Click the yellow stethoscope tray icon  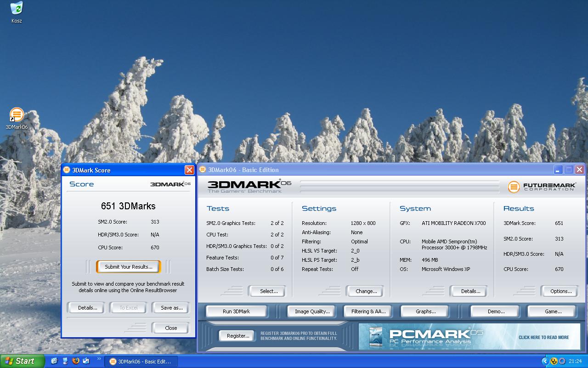(554, 361)
